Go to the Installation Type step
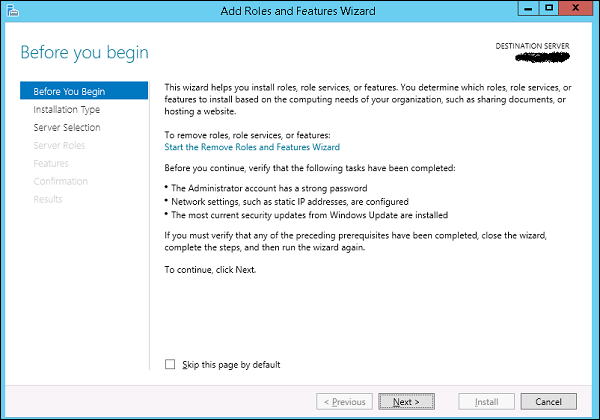 click(x=66, y=110)
